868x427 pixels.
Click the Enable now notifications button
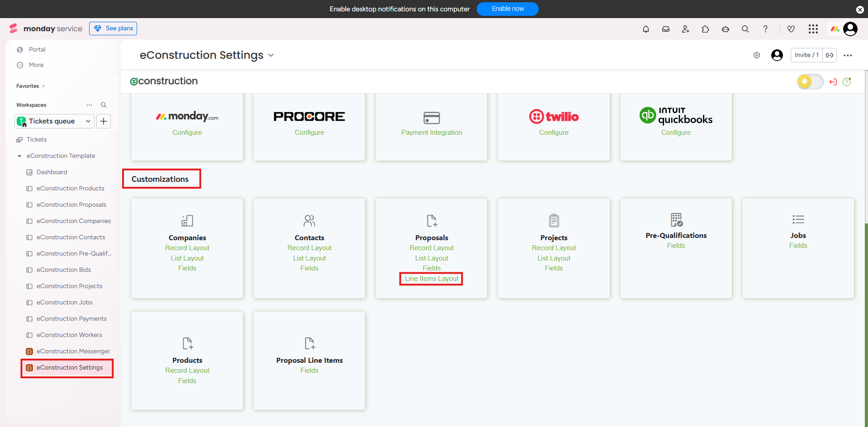pyautogui.click(x=508, y=9)
